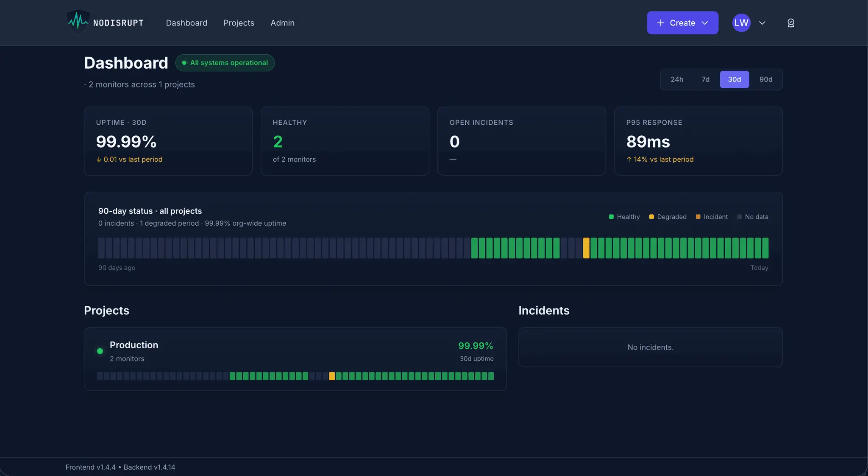Select the 90d time range
The height and width of the screenshot is (476, 868).
pyautogui.click(x=765, y=79)
